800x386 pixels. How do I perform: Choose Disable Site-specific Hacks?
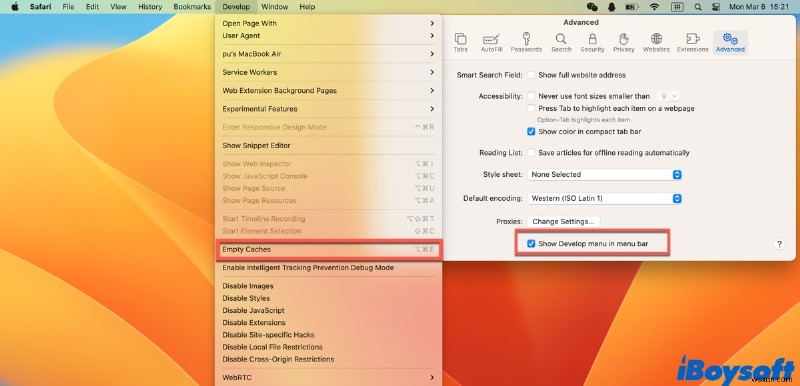click(329, 335)
